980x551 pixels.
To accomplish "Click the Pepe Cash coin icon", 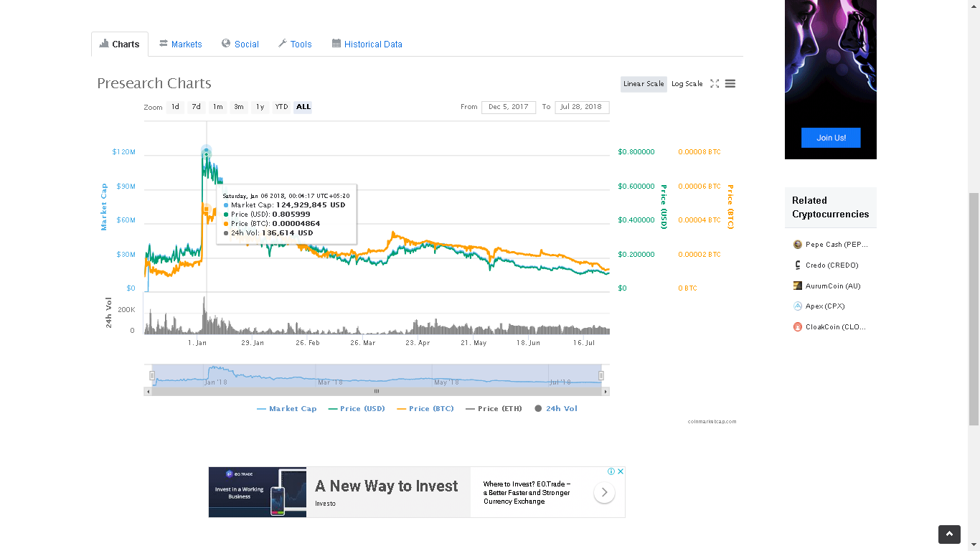I will [x=797, y=245].
